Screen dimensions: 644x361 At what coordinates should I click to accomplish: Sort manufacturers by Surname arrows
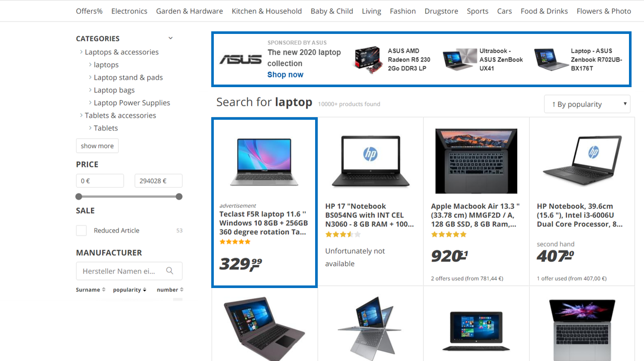click(x=103, y=290)
